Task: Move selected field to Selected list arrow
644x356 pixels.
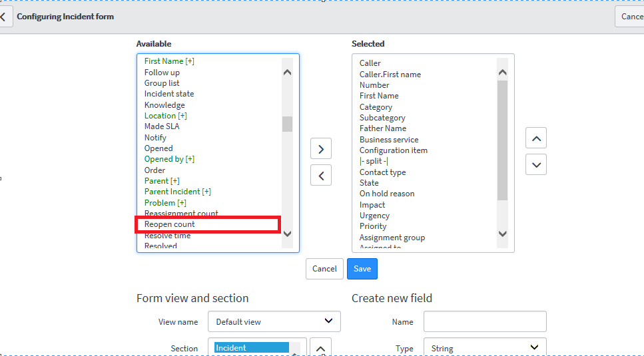Action: click(x=321, y=149)
